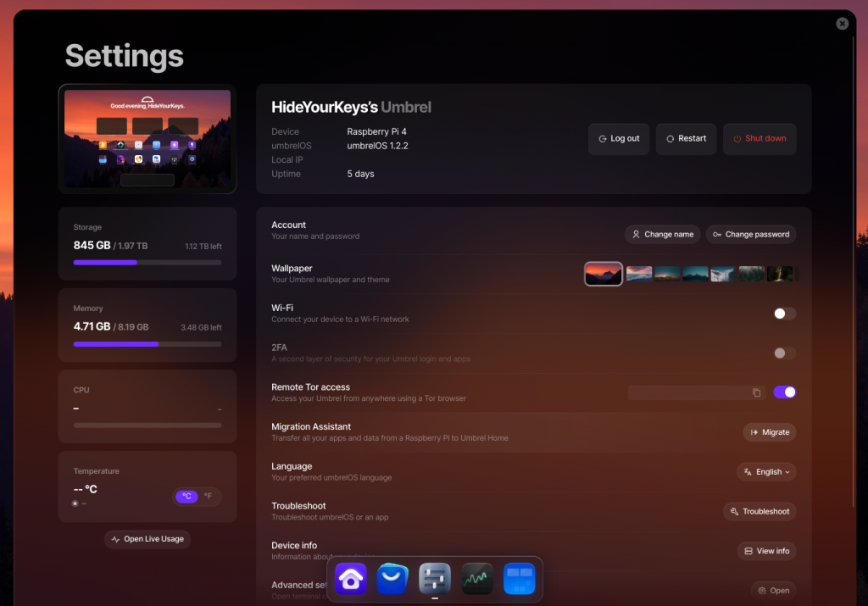868x606 pixels.
Task: Choose the waterfall wallpaper thumbnail
Action: tap(724, 274)
